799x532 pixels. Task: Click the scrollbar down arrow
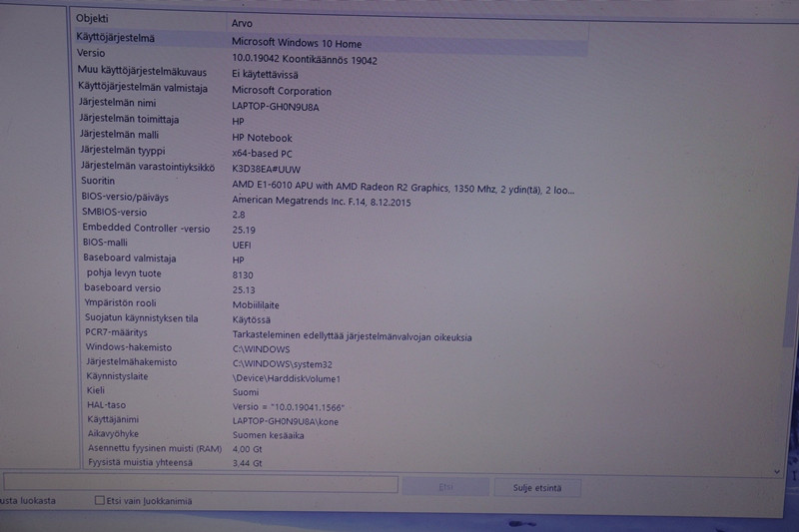point(777,472)
